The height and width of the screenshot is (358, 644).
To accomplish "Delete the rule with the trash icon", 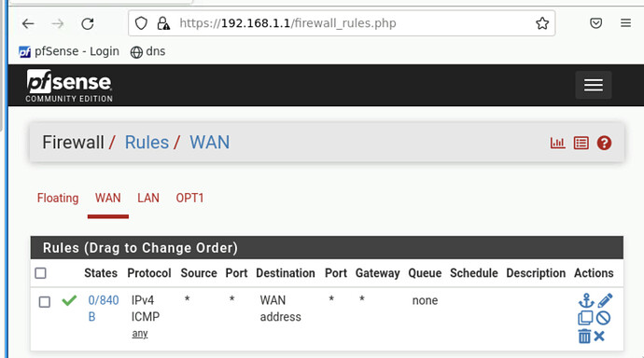I will click(x=584, y=337).
